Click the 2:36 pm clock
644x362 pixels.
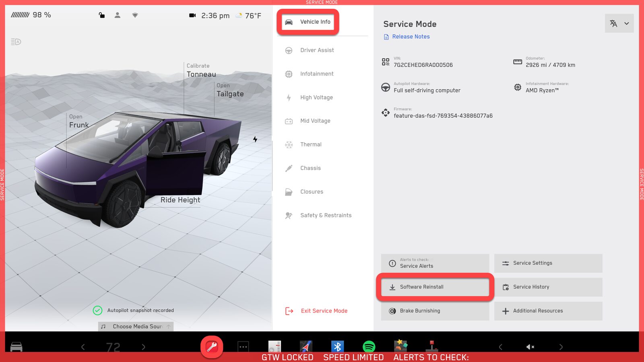(215, 16)
